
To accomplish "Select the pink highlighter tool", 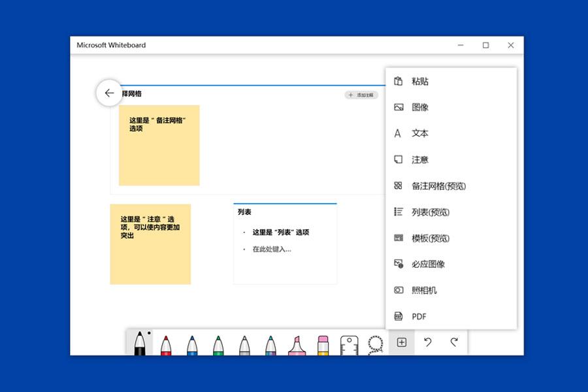I will coord(297,345).
